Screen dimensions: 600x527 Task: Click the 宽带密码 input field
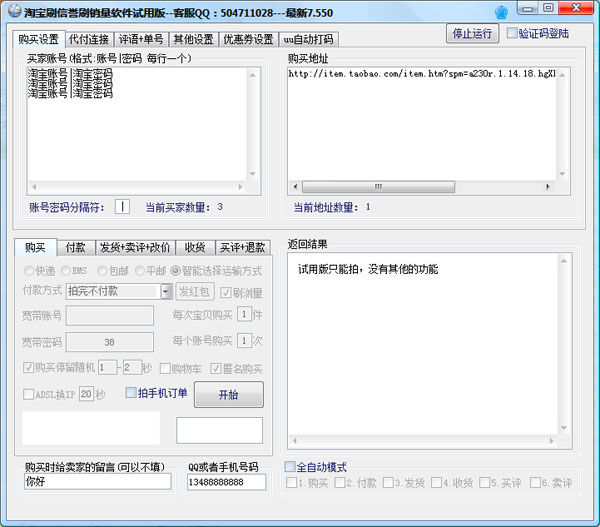click(110, 342)
